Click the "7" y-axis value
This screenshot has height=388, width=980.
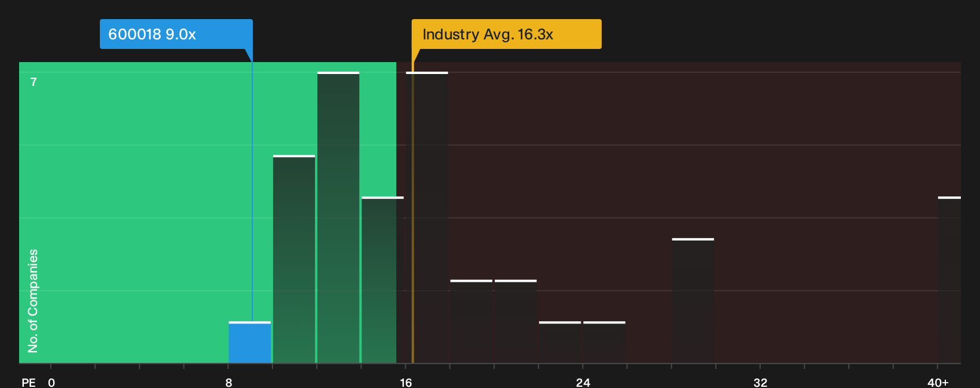pyautogui.click(x=33, y=82)
